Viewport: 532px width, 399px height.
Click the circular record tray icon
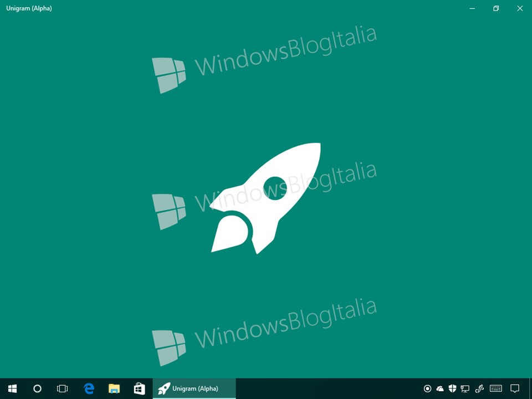click(427, 388)
